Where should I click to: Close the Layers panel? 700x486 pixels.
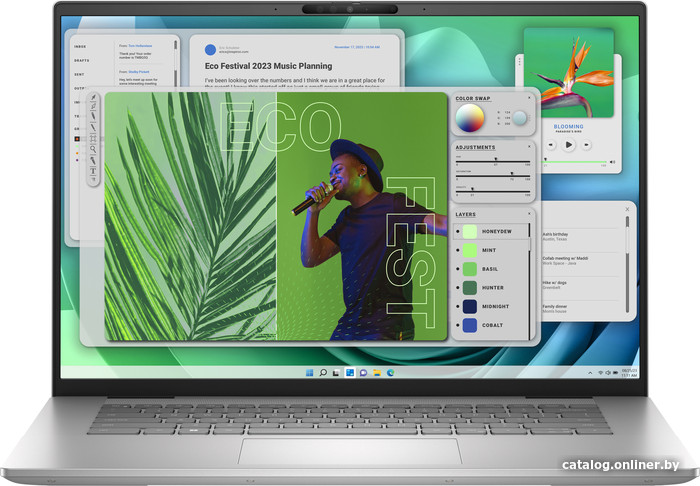click(x=529, y=214)
